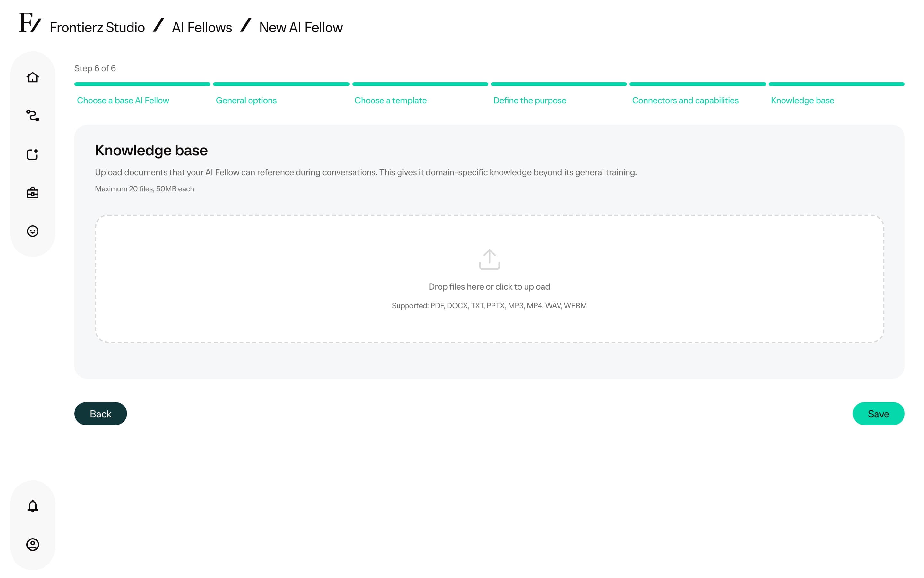Go to AI Fellows breadcrumb
This screenshot has width=924, height=578.
[201, 28]
